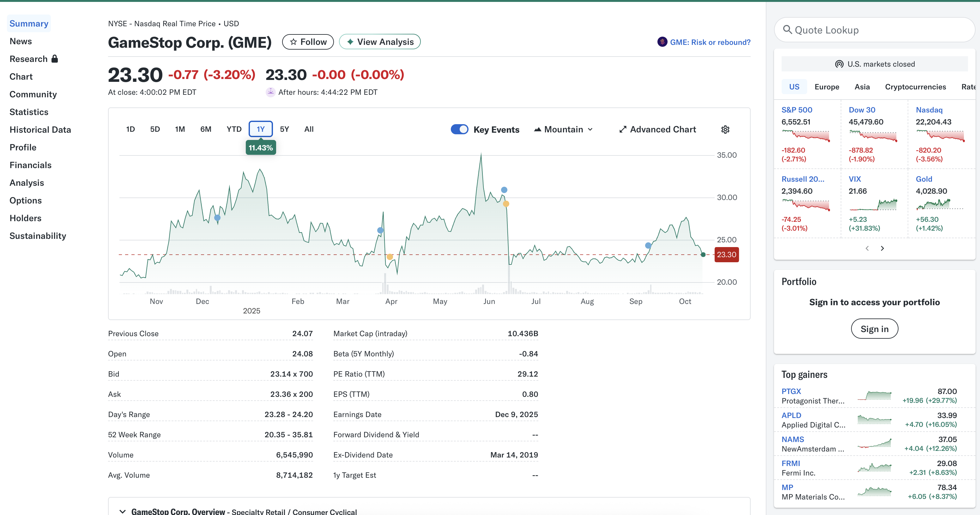The width and height of the screenshot is (980, 515).
Task: Click the GME Risk or rebound badge icon
Action: tap(662, 42)
